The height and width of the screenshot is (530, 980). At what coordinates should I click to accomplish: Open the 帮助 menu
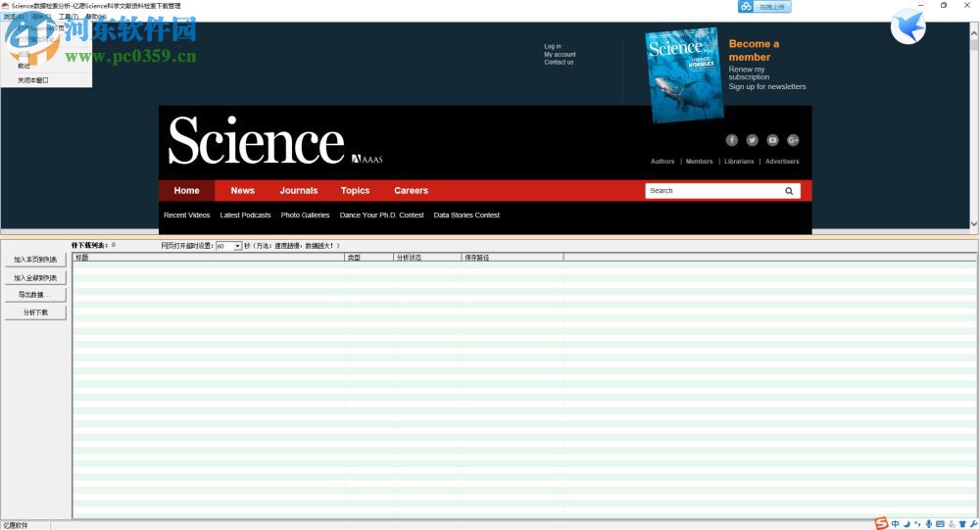coord(95,17)
